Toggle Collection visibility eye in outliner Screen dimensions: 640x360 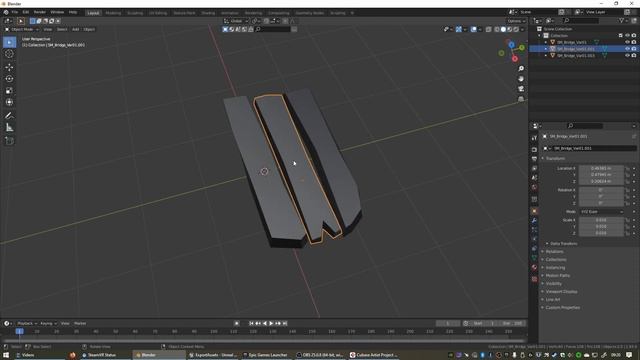coord(627,36)
